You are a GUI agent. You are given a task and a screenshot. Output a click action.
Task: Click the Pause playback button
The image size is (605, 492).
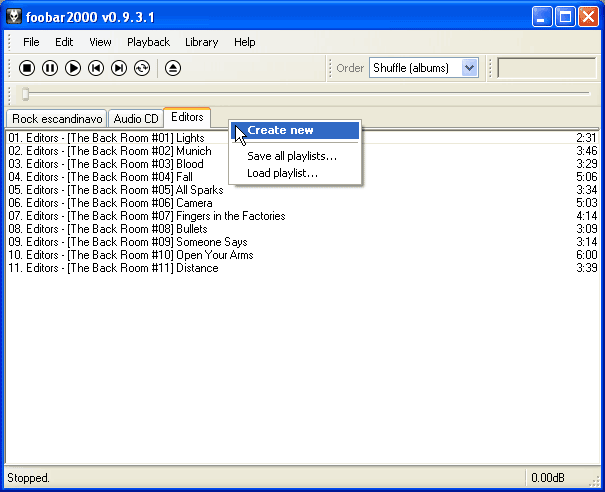point(50,68)
